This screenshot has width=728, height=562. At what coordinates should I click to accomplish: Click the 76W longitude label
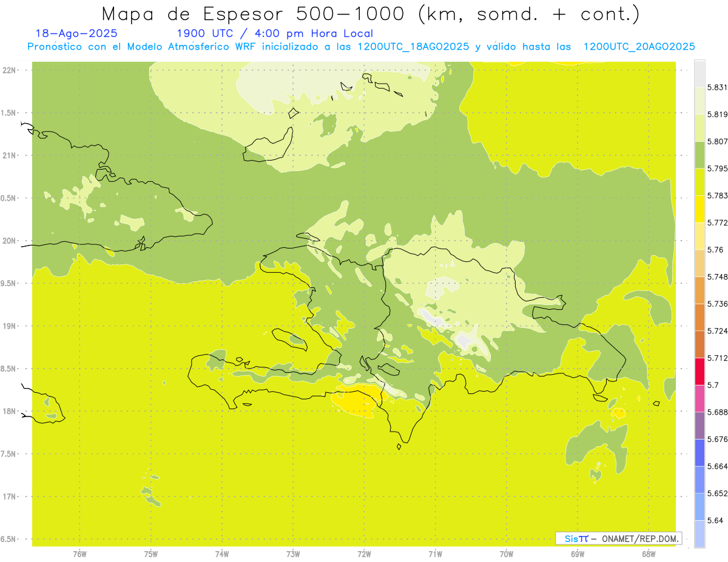tap(79, 554)
